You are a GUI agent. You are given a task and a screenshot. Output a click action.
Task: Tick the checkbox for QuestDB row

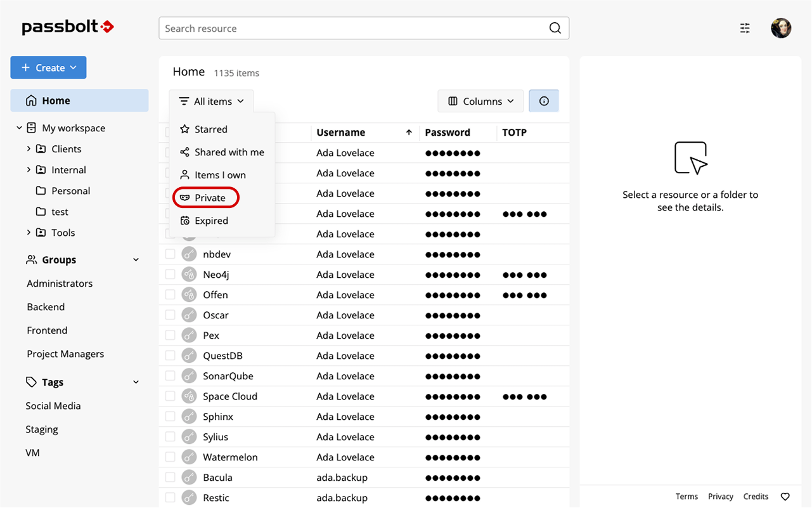pos(170,355)
